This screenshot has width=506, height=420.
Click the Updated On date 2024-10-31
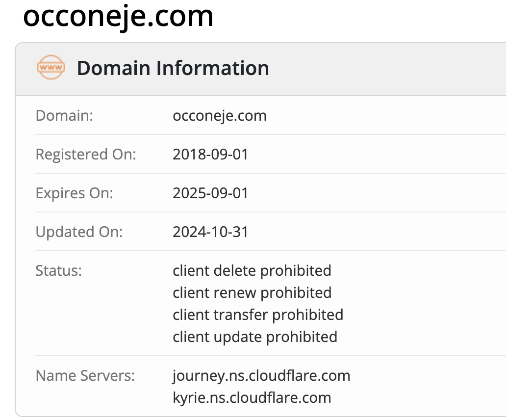(x=210, y=232)
